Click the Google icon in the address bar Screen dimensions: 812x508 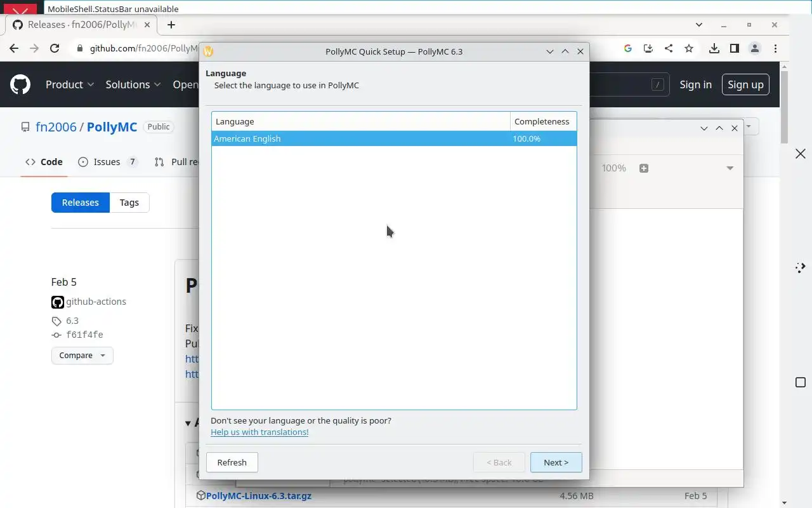627,48
